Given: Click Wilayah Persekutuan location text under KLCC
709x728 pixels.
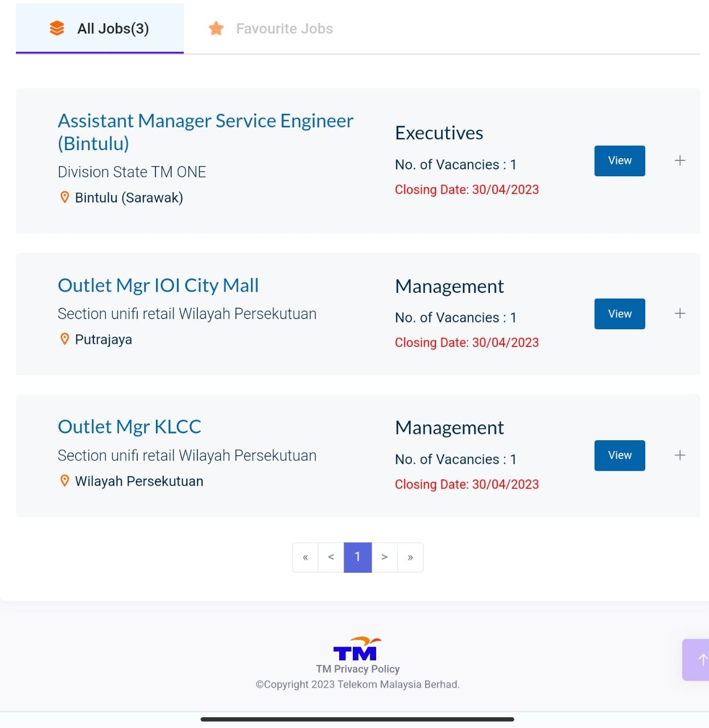Looking at the screenshot, I should pyautogui.click(x=139, y=481).
